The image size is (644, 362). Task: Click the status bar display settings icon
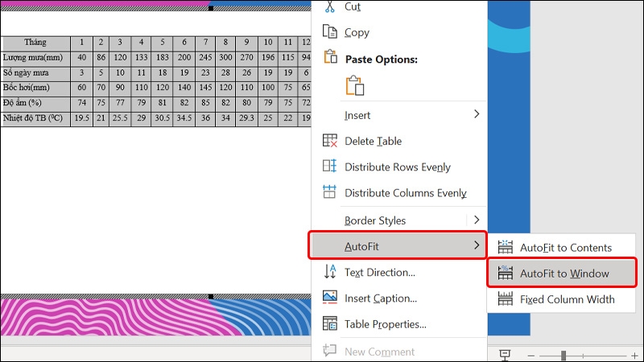click(x=505, y=355)
